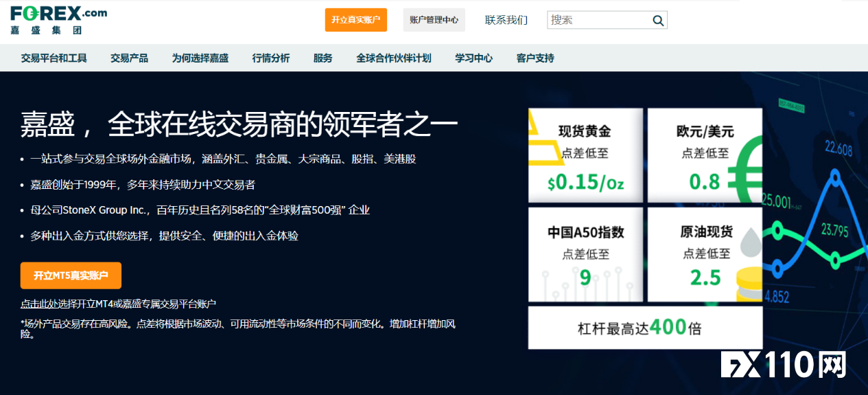Click the bullet about 一站式参与交易
The image size is (868, 395).
[223, 159]
